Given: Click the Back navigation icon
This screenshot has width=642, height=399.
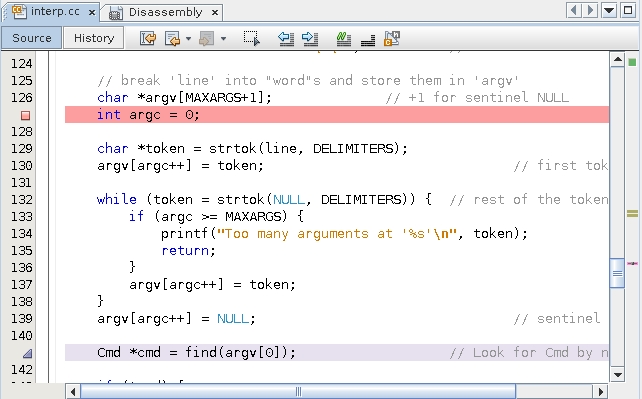Looking at the screenshot, I should (x=172, y=39).
